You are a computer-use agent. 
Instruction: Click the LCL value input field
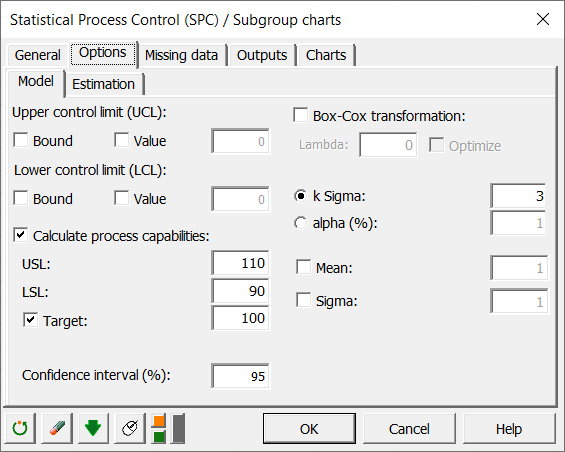(240, 199)
